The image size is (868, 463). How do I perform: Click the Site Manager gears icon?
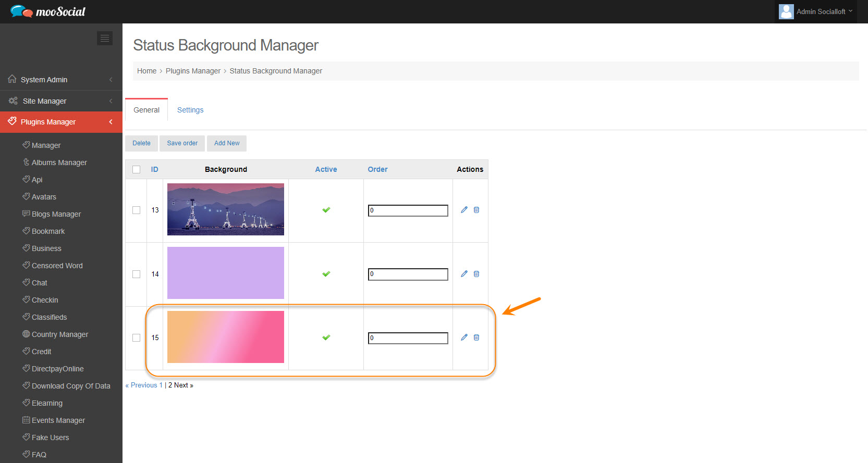(x=13, y=101)
